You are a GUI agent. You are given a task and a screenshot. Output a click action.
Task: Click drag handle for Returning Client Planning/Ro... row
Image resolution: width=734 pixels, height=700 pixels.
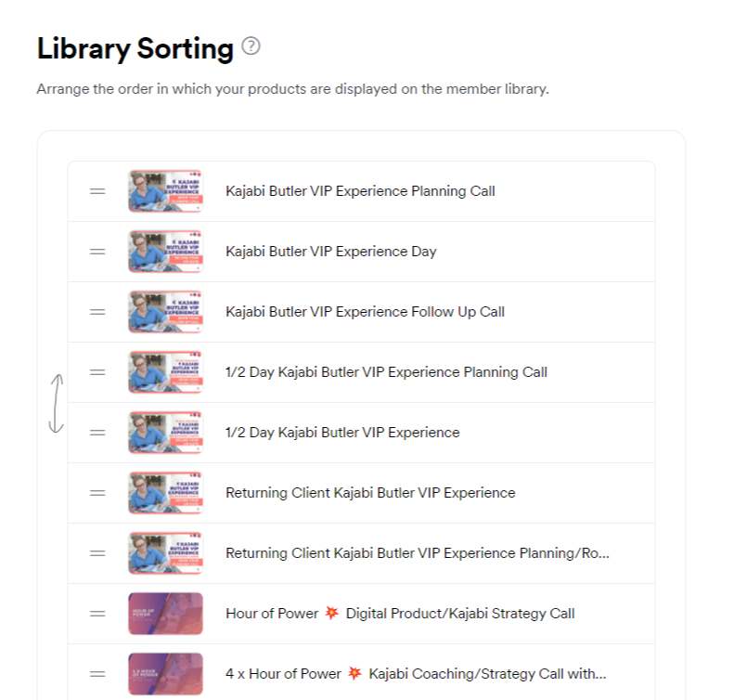coord(97,553)
